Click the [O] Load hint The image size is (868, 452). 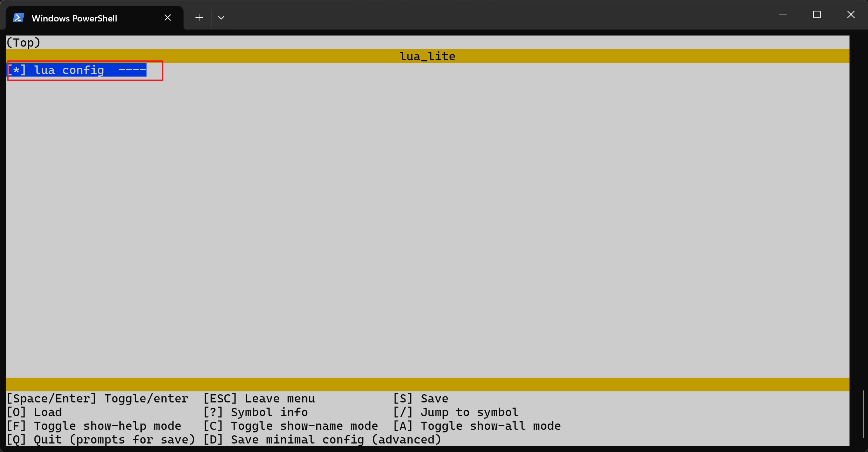(34, 412)
